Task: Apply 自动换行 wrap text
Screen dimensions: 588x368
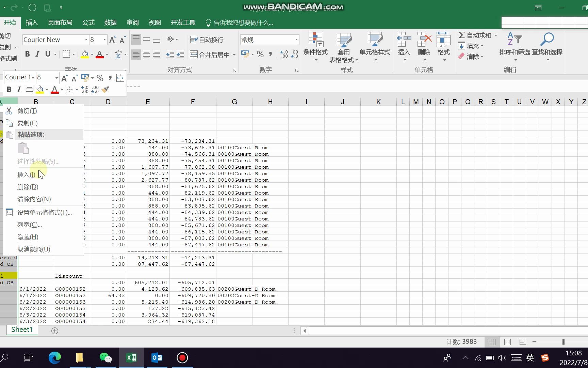Action: click(x=207, y=40)
